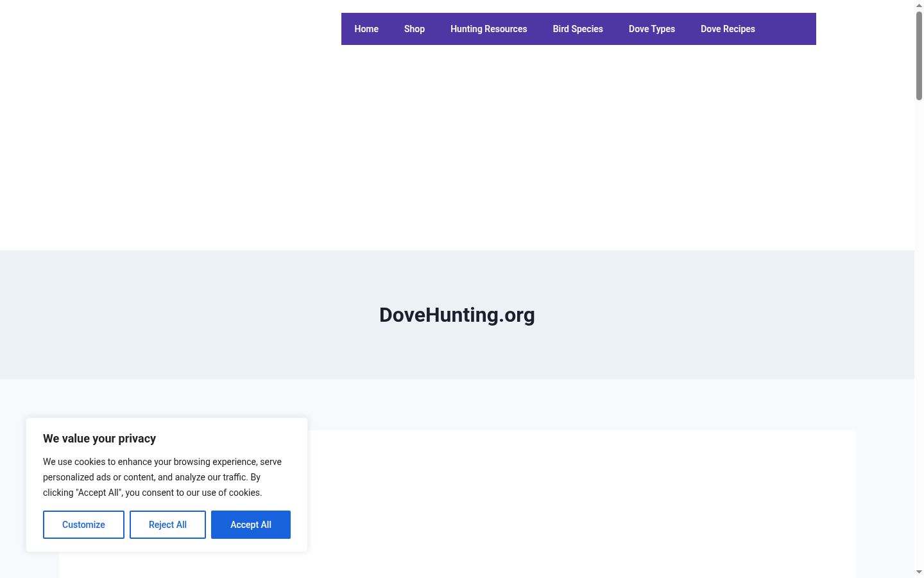Click the DoveHunting.org heading

[457, 315]
